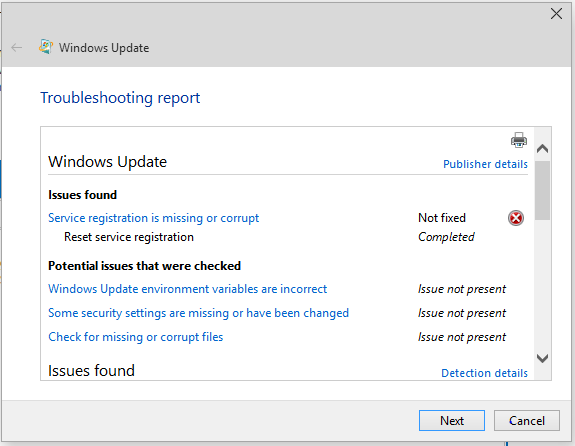Click the large 'Issues found' section title
Viewport: 575px width, 446px height.
(91, 370)
